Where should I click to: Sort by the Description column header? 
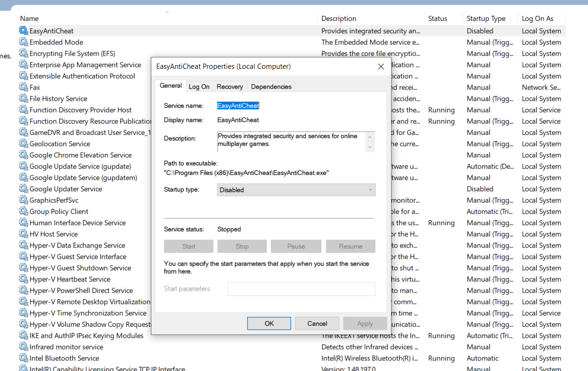338,19
